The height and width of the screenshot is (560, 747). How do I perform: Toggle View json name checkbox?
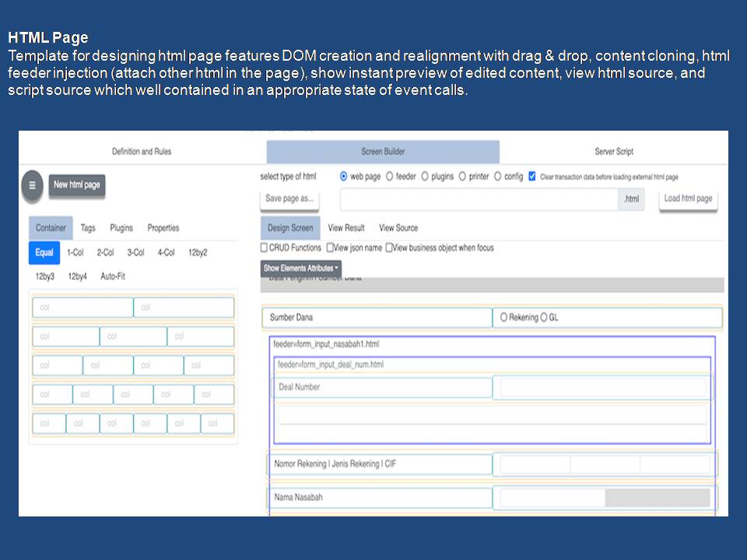tap(330, 248)
